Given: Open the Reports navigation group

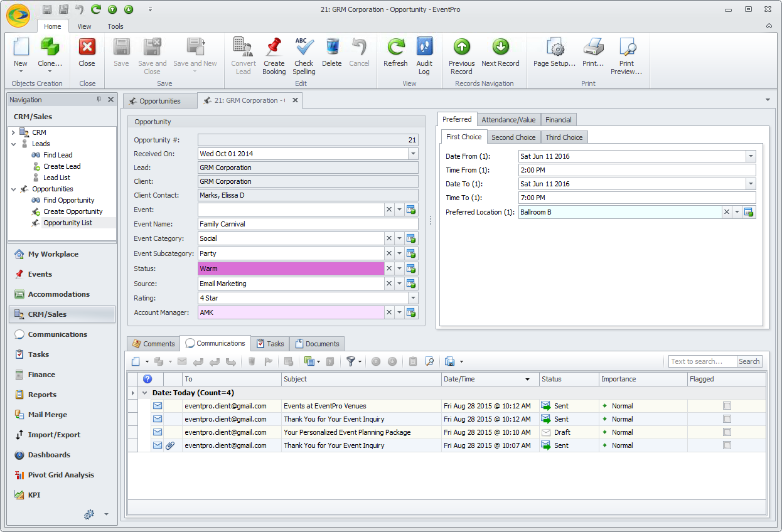Looking at the screenshot, I should (62, 395).
